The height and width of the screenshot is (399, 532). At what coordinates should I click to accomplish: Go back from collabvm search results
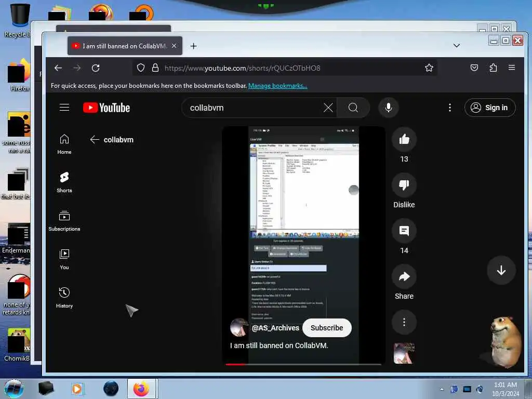95,139
